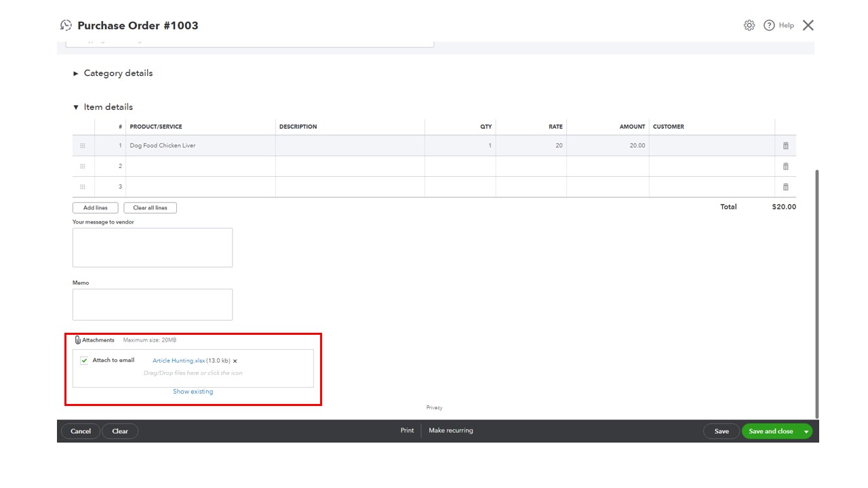Image resolution: width=868 pixels, height=488 pixels.
Task: Select Make recurring from the footer
Action: coord(450,430)
